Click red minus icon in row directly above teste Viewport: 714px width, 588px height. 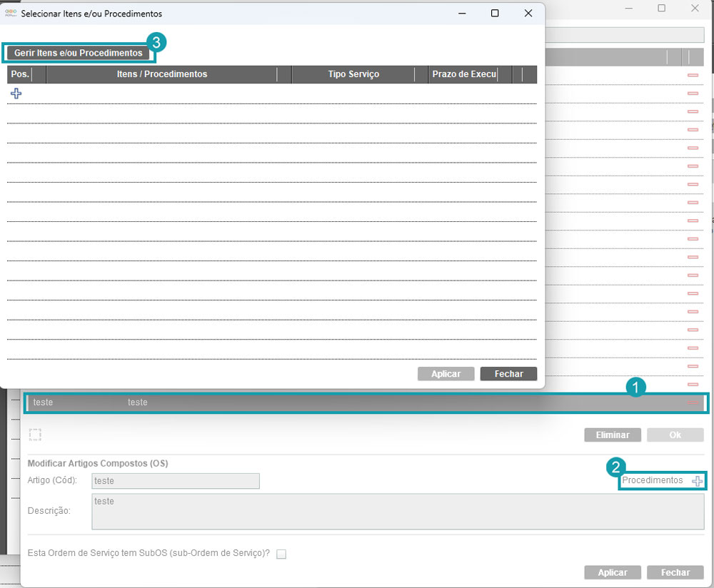pyautogui.click(x=692, y=385)
